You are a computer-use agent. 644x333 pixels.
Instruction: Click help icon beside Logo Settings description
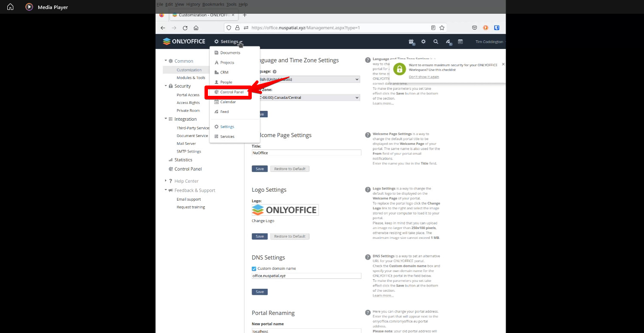click(x=368, y=189)
